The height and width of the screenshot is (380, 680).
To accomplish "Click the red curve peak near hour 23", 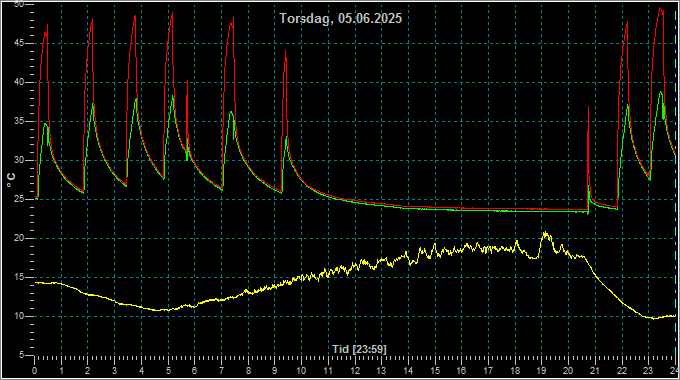I will coord(660,8).
